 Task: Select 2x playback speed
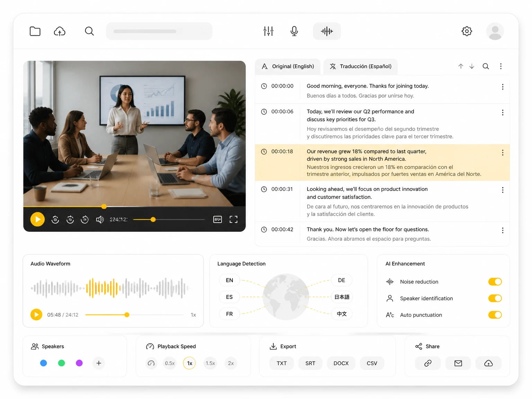231,363
